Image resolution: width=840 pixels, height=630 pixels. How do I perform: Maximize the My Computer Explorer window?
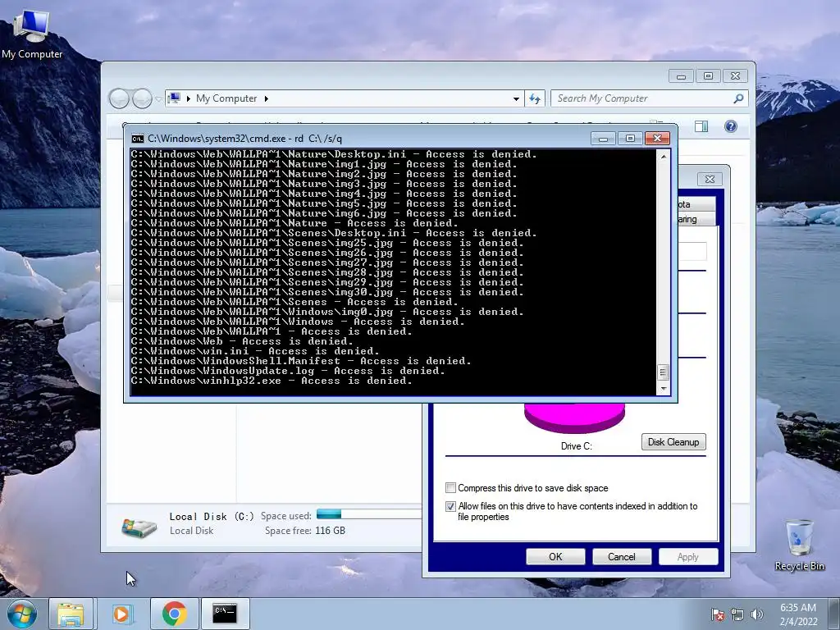(x=708, y=76)
